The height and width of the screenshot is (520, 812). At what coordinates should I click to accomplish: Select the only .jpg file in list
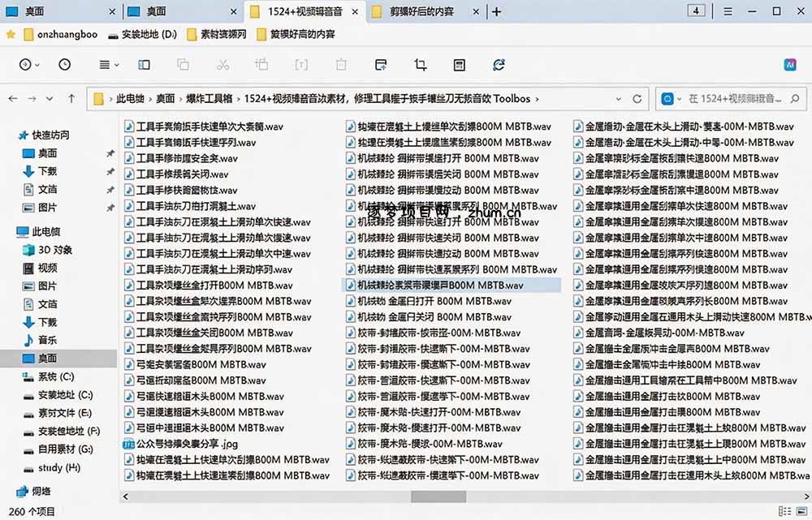(181, 444)
